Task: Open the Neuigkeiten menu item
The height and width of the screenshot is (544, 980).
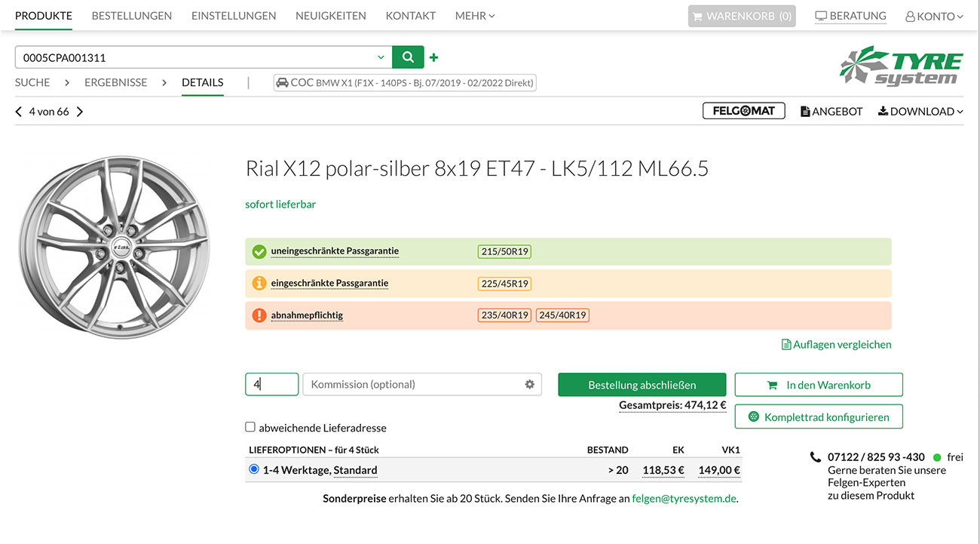Action: [331, 16]
